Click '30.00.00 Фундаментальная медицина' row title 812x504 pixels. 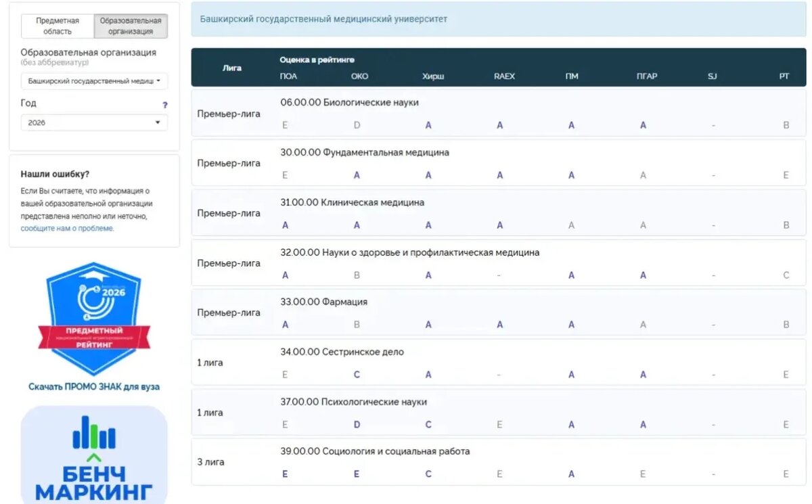point(365,152)
